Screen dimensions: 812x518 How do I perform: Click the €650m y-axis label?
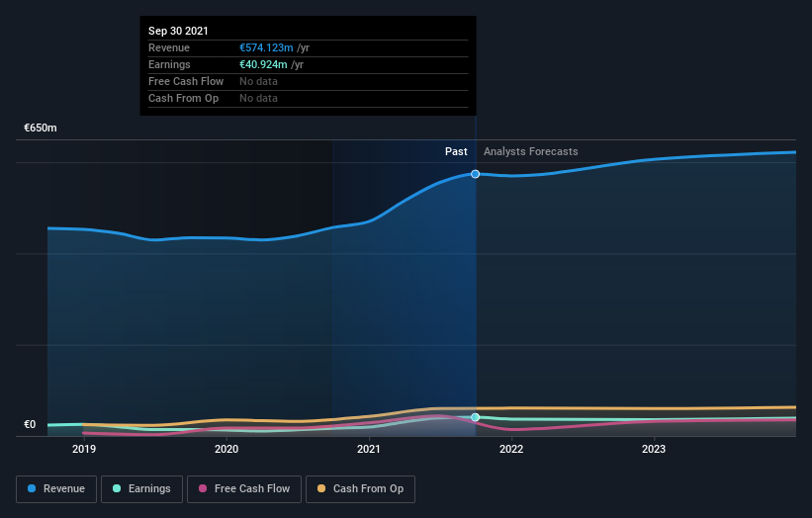click(41, 128)
